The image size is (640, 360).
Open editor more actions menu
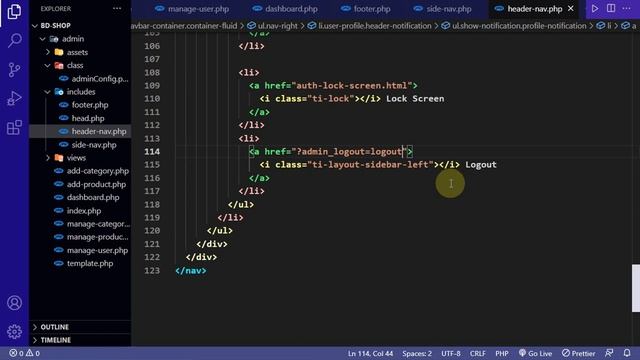[627, 9]
